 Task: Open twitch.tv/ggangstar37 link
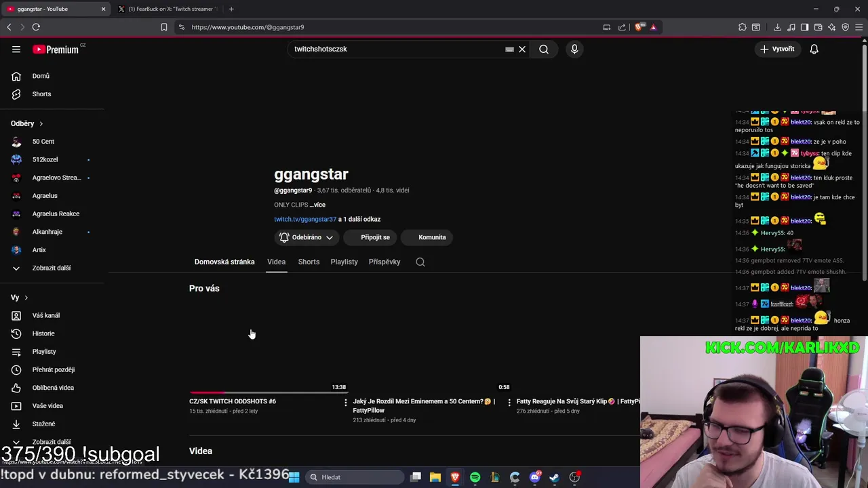click(x=305, y=219)
